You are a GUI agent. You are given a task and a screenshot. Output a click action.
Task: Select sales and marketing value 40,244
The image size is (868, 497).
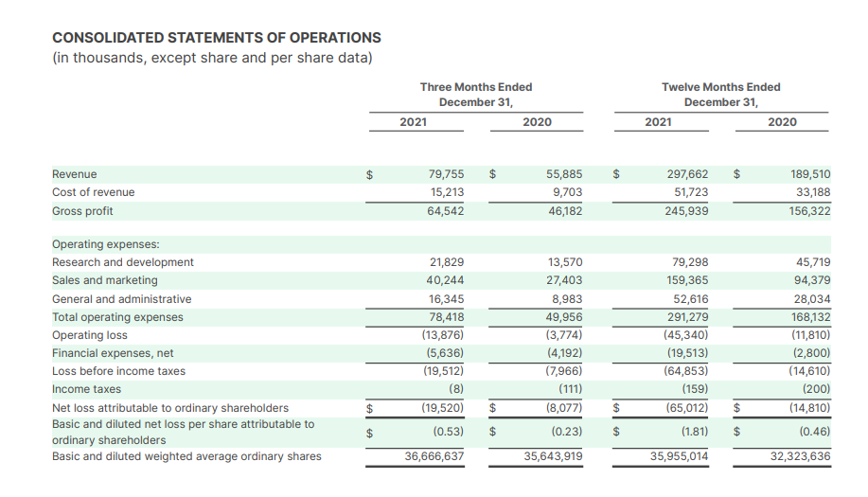tap(445, 280)
